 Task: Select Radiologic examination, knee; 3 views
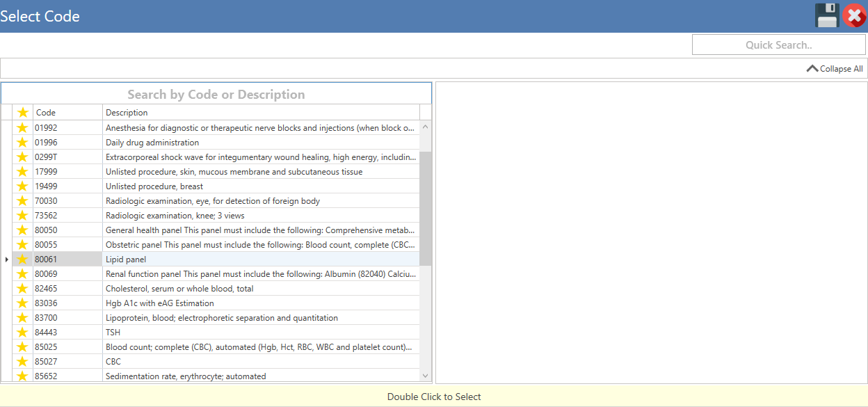pyautogui.click(x=262, y=216)
